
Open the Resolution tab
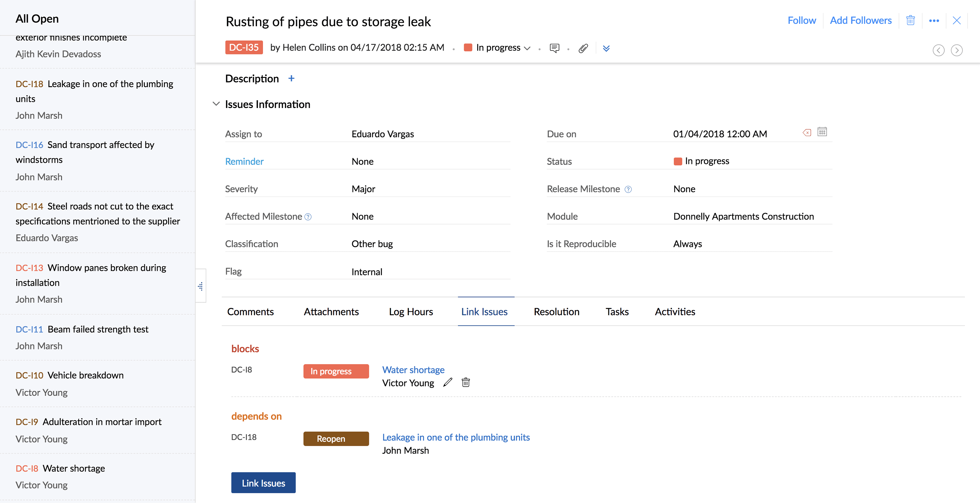point(556,311)
